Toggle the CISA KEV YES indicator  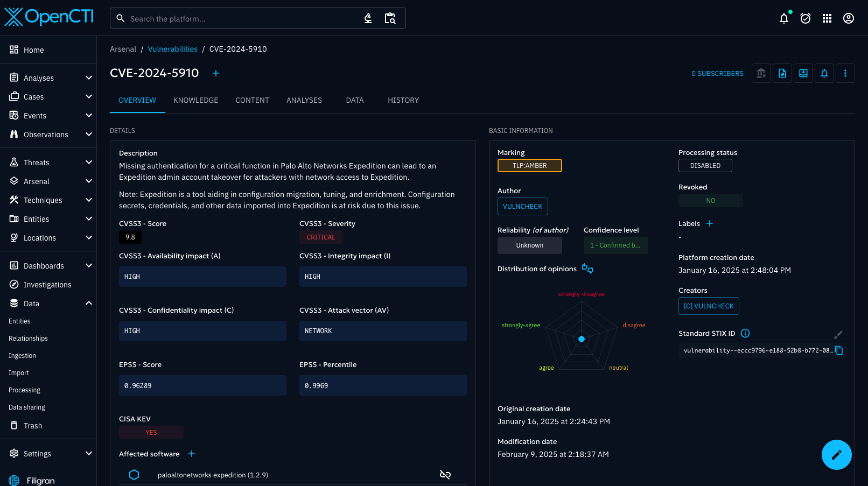pos(151,432)
